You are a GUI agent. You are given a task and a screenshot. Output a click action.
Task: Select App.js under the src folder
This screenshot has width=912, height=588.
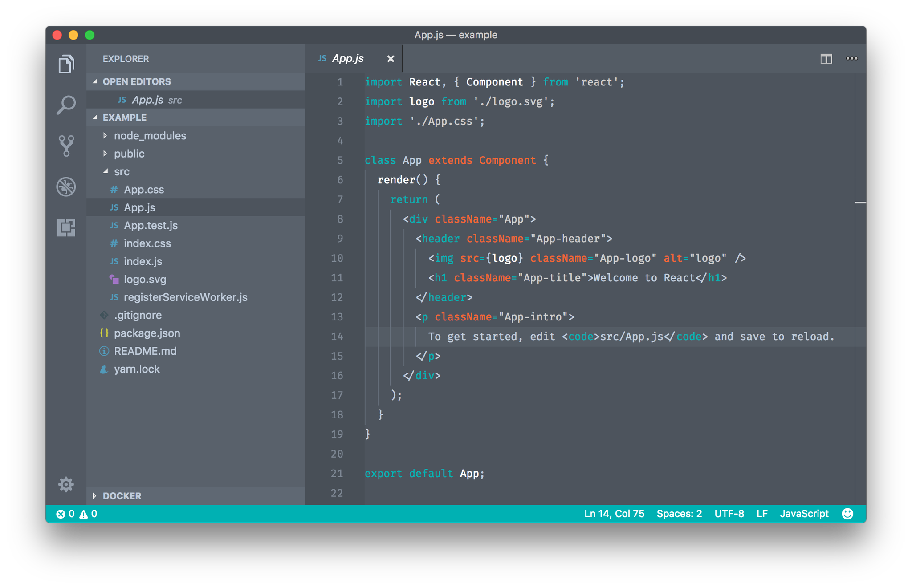tap(196, 207)
